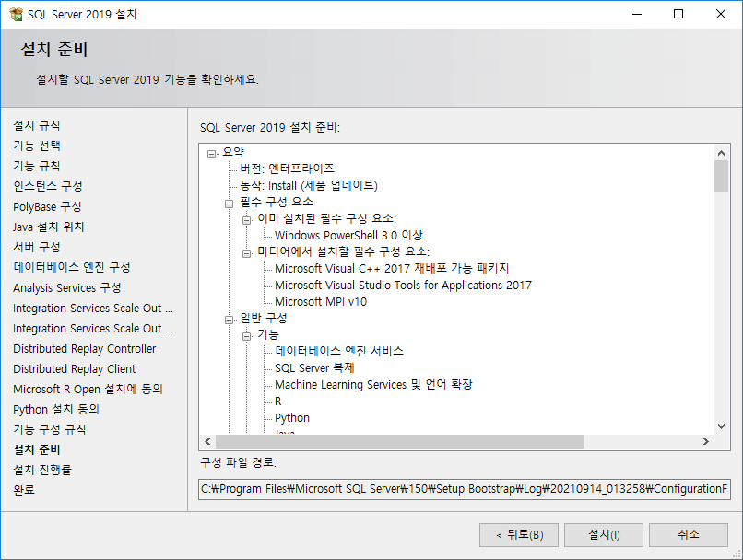
Task: Select the Distributed Replay Client step
Action: tap(75, 368)
